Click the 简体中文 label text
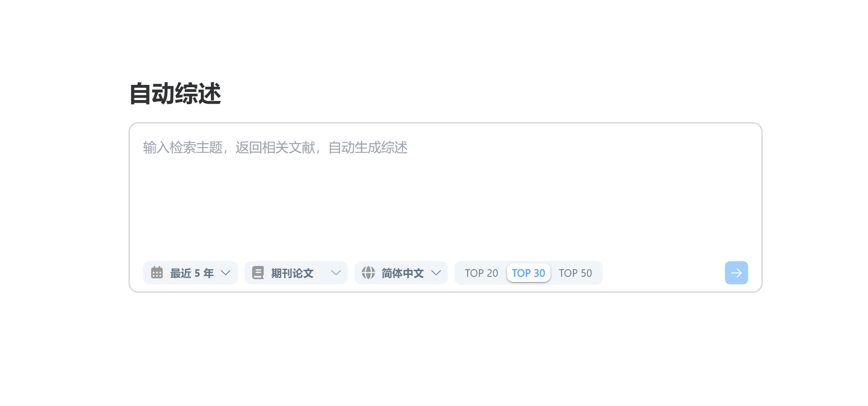The width and height of the screenshot is (868, 406). click(403, 273)
